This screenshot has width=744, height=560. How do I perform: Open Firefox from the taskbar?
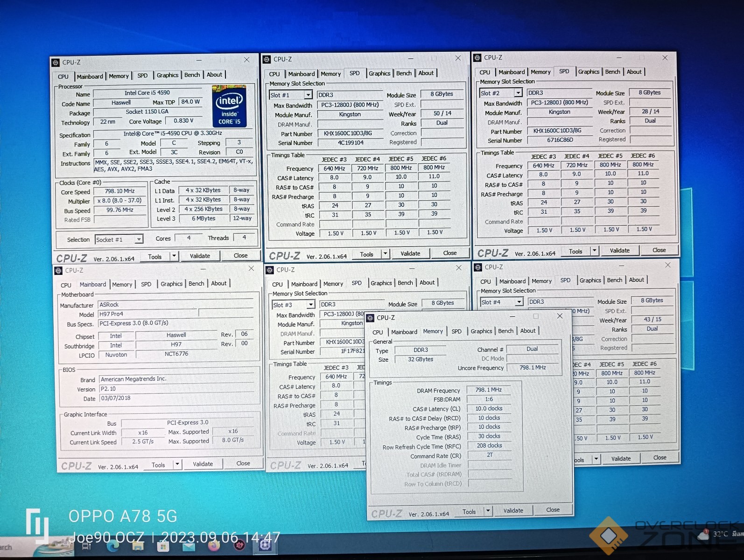click(x=214, y=545)
